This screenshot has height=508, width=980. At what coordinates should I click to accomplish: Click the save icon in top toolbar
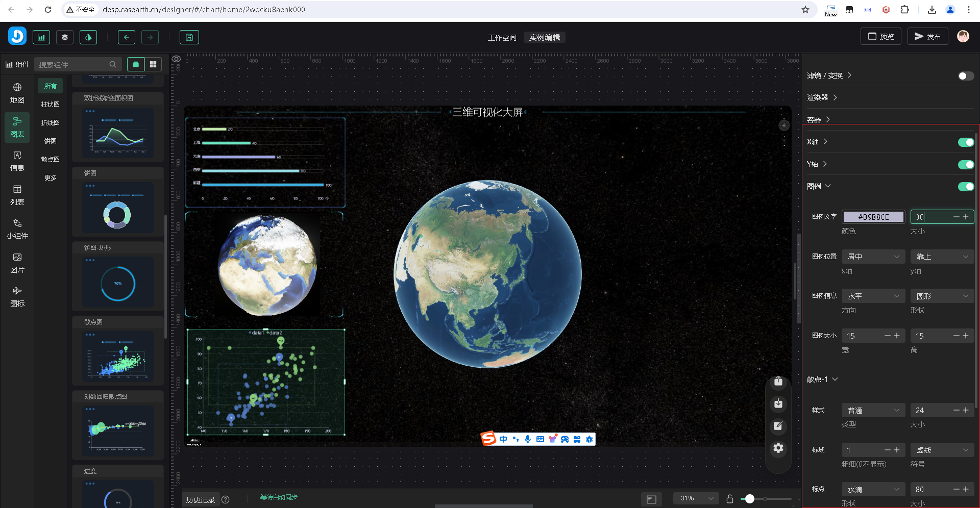[189, 37]
